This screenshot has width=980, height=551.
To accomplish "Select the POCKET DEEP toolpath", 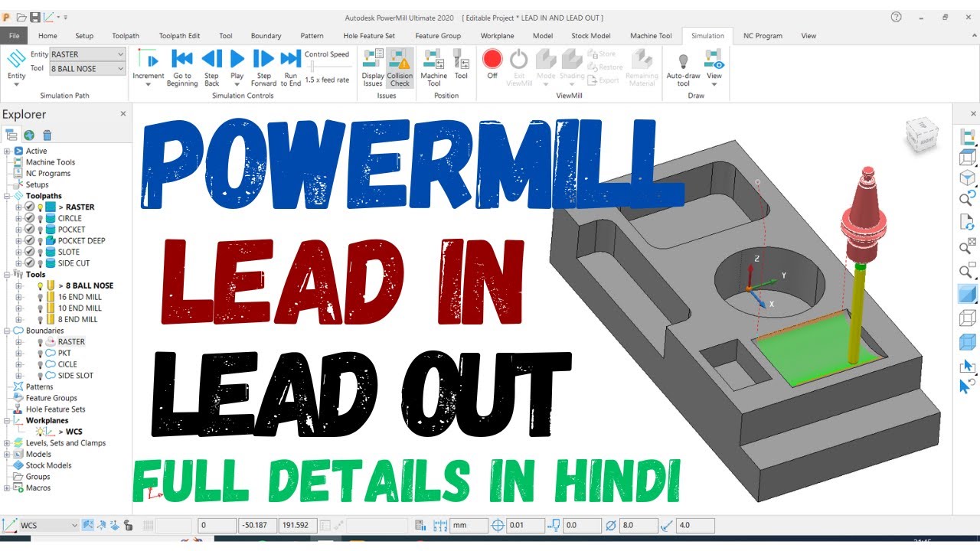I will 81,240.
